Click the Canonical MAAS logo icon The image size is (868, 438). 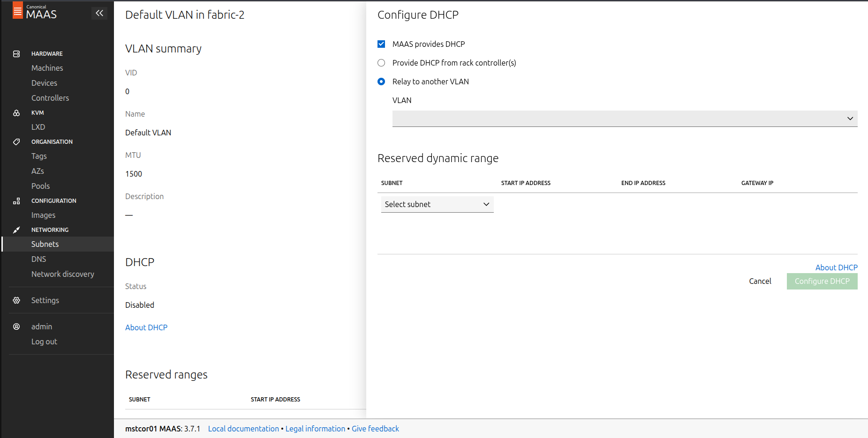click(17, 11)
